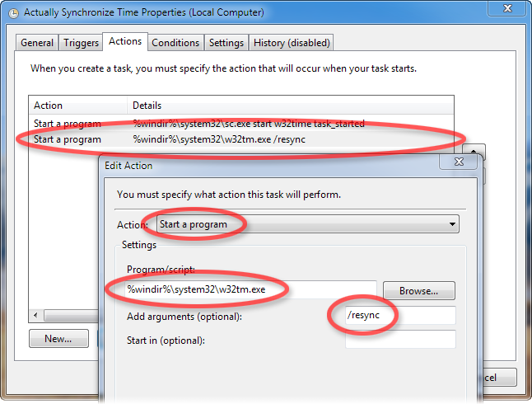Click the Start in (optional) field
The image size is (532, 404).
tap(400, 340)
